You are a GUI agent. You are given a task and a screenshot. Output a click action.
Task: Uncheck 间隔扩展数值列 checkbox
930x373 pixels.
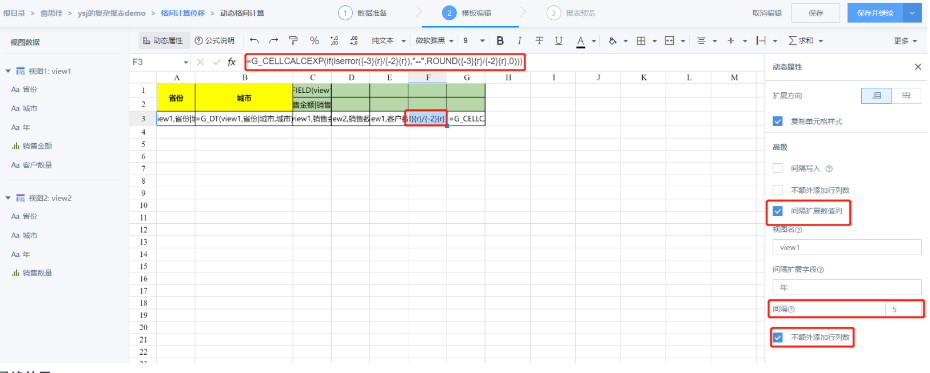[x=778, y=211]
